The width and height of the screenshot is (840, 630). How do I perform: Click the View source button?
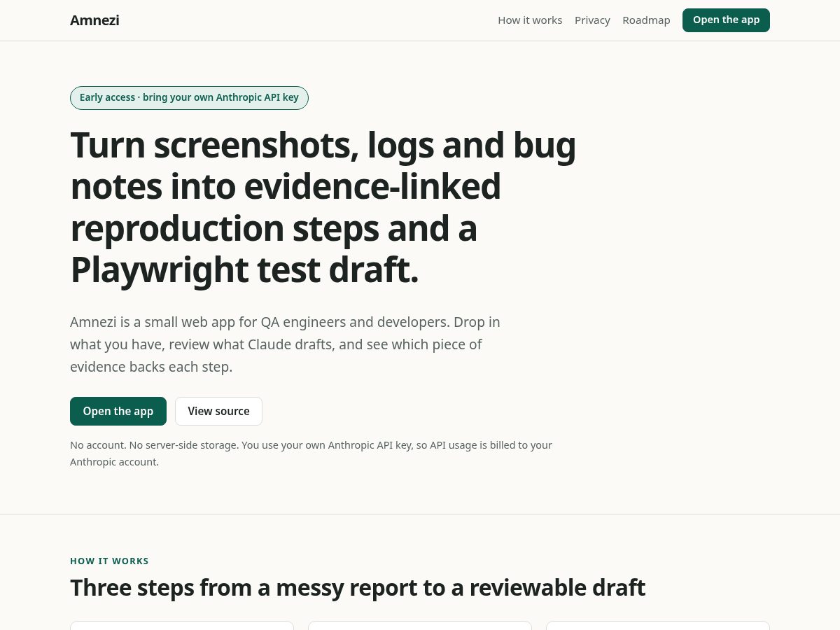pyautogui.click(x=218, y=411)
